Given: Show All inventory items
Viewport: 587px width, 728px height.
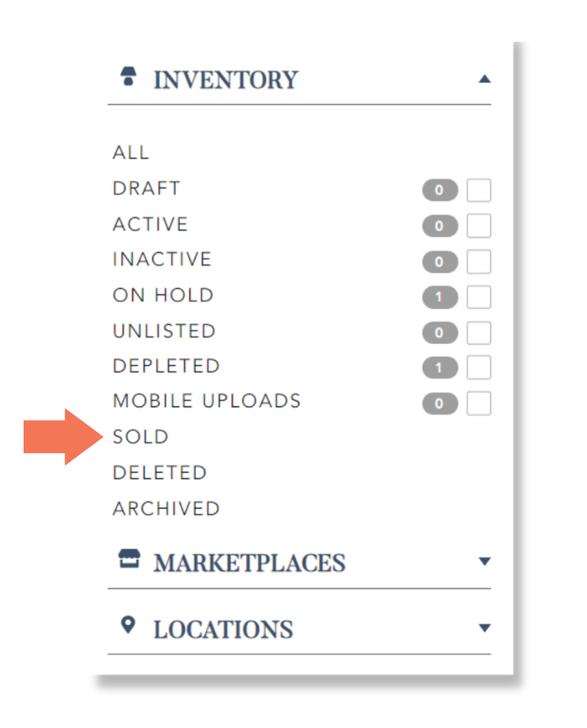Looking at the screenshot, I should [x=131, y=152].
